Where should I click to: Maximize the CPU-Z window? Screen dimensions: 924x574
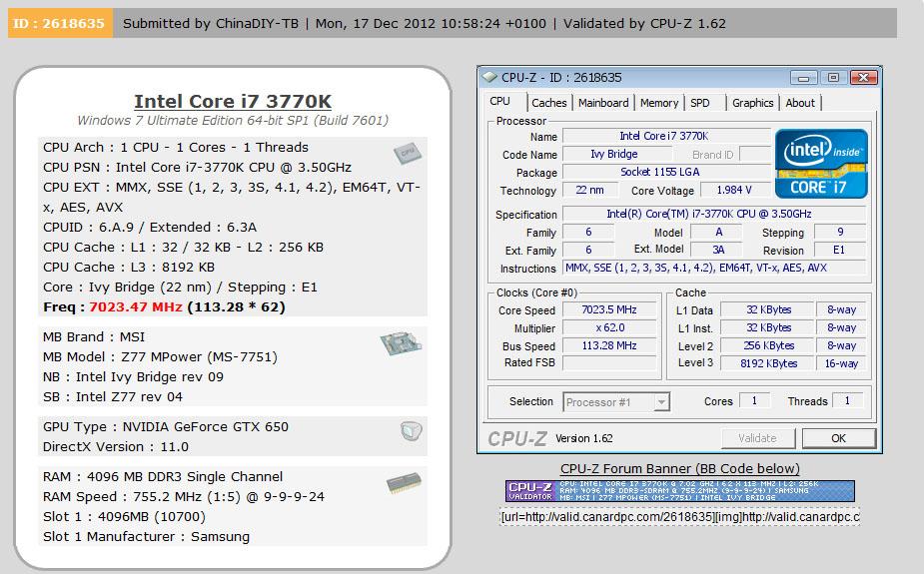833,78
